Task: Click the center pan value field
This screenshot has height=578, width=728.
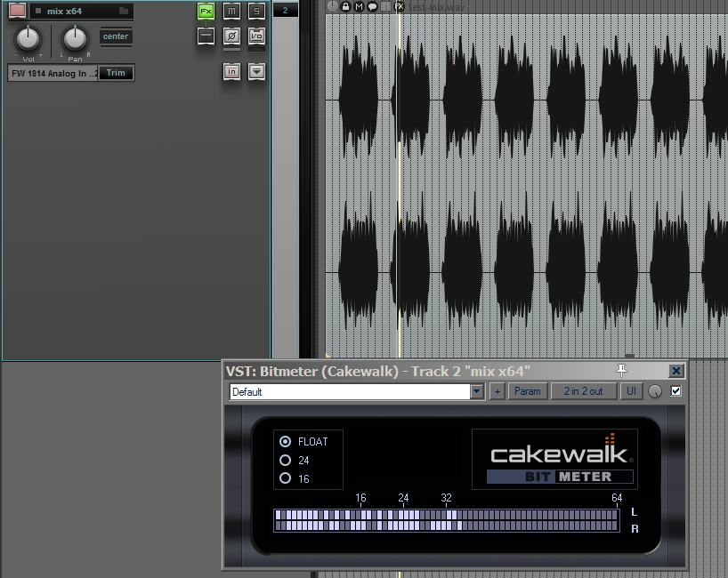Action: [x=116, y=36]
